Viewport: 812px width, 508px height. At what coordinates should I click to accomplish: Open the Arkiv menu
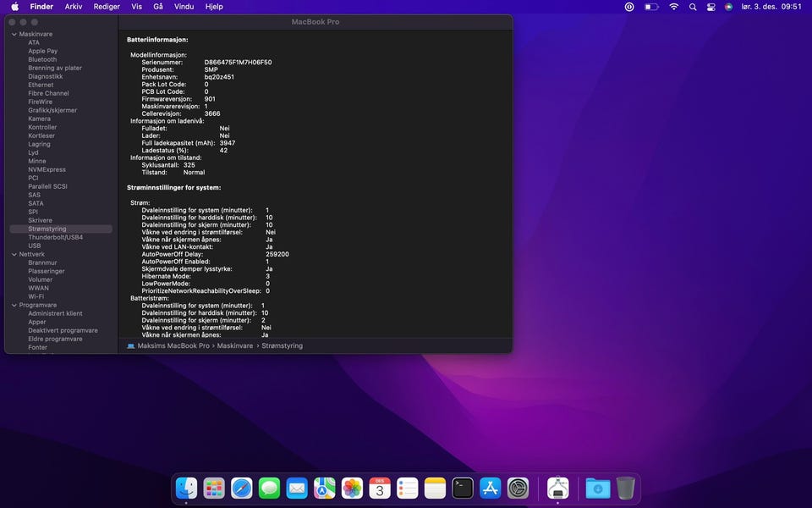click(74, 7)
